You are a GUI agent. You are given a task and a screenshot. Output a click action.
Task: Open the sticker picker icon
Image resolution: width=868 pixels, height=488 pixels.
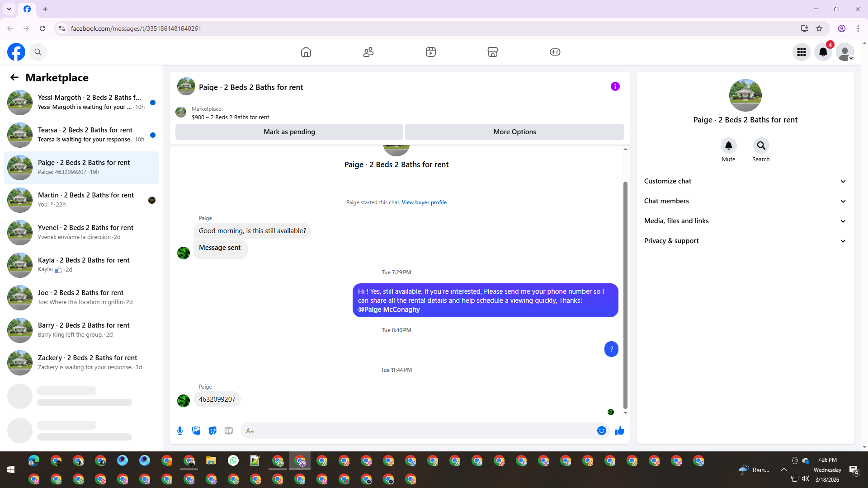[x=212, y=431]
